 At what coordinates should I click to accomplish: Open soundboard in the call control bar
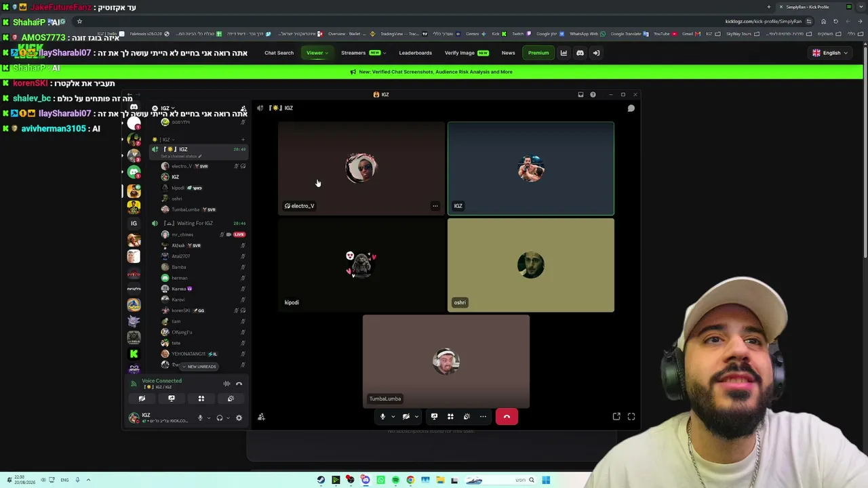[x=467, y=417]
